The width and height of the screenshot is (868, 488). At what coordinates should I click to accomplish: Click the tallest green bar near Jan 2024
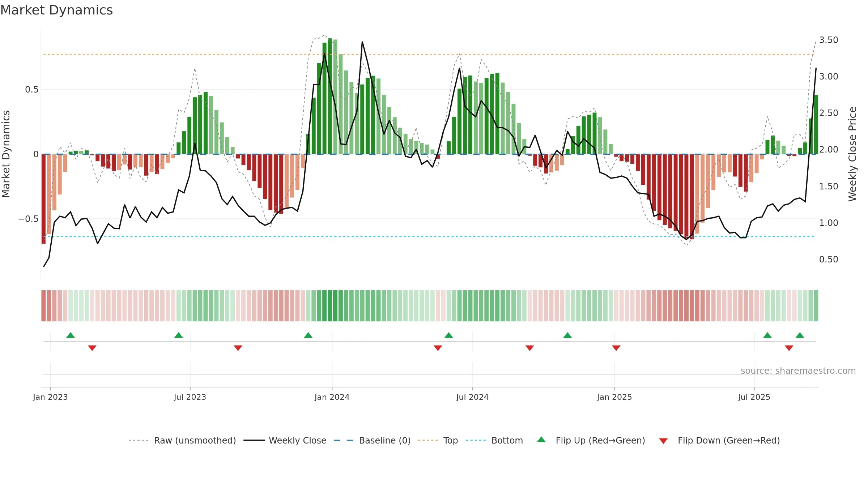point(330,96)
